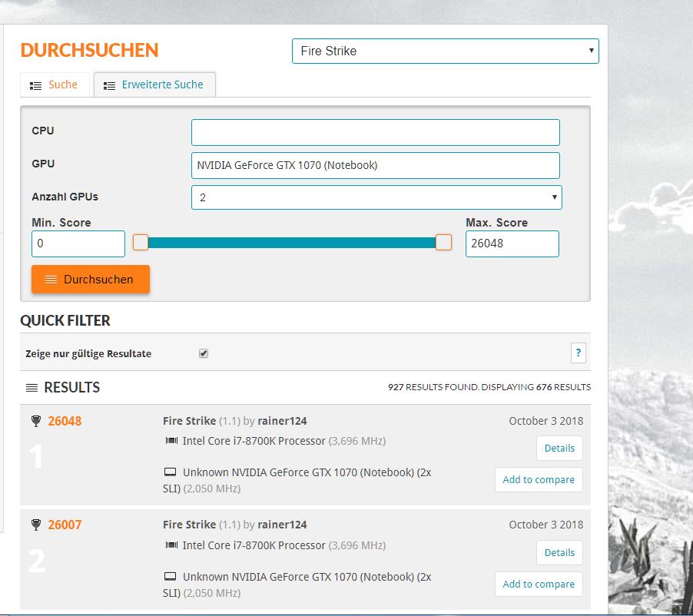This screenshot has height=616, width=693.
Task: Switch to the Suche tab
Action: (55, 84)
